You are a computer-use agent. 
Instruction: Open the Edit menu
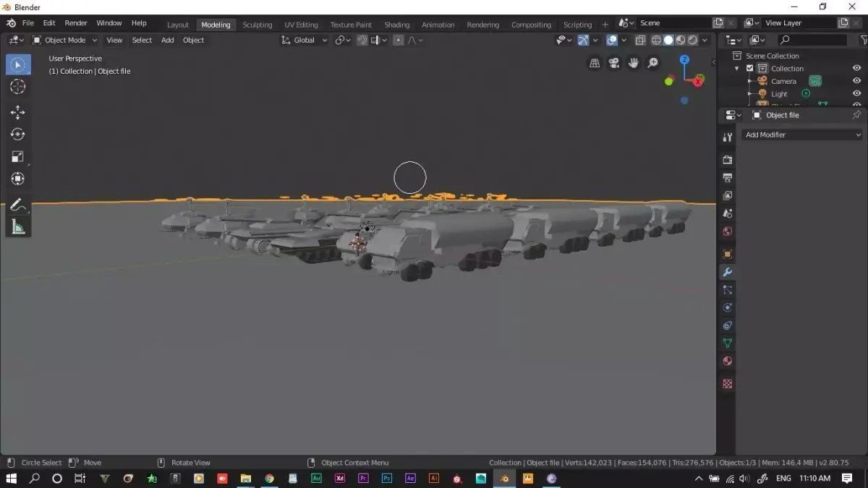point(49,23)
